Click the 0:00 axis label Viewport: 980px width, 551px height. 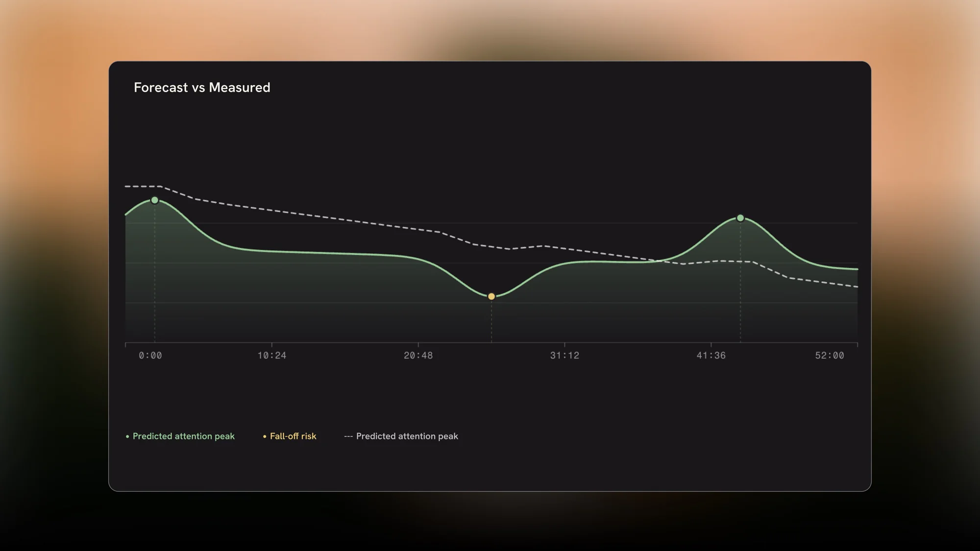(150, 356)
